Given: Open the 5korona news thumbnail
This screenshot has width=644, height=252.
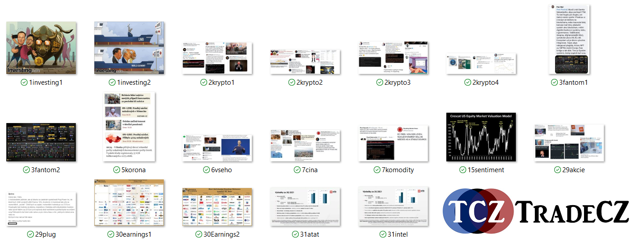Looking at the screenshot, I should pos(129,128).
